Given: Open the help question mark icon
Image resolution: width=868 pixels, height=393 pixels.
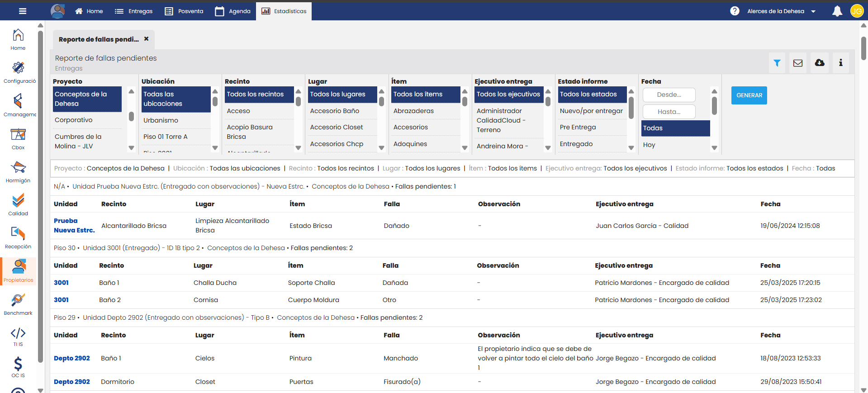Looking at the screenshot, I should (x=735, y=11).
